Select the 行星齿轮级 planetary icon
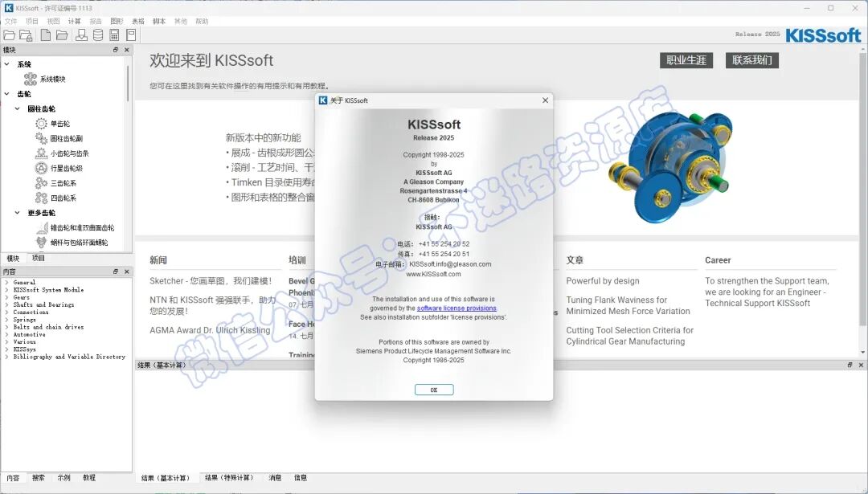 tap(42, 168)
